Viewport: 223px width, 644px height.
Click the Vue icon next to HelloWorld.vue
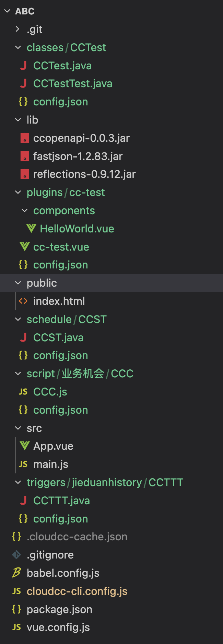point(31,229)
